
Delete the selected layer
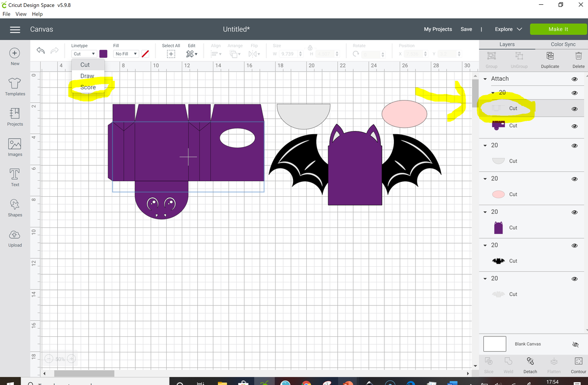(x=578, y=59)
